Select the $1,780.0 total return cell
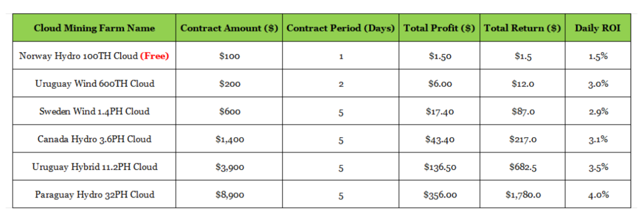The width and height of the screenshot is (644, 223). click(x=523, y=194)
